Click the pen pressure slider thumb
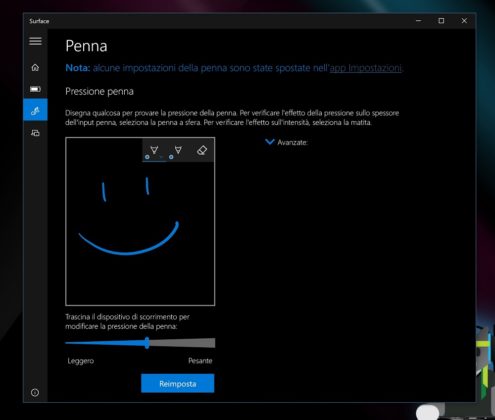This screenshot has width=495, height=420. (x=147, y=343)
